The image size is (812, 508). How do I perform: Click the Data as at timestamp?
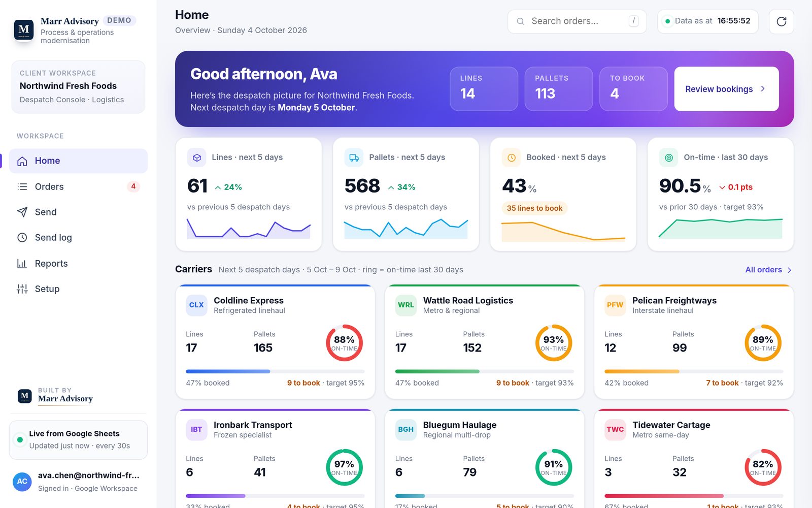click(707, 21)
